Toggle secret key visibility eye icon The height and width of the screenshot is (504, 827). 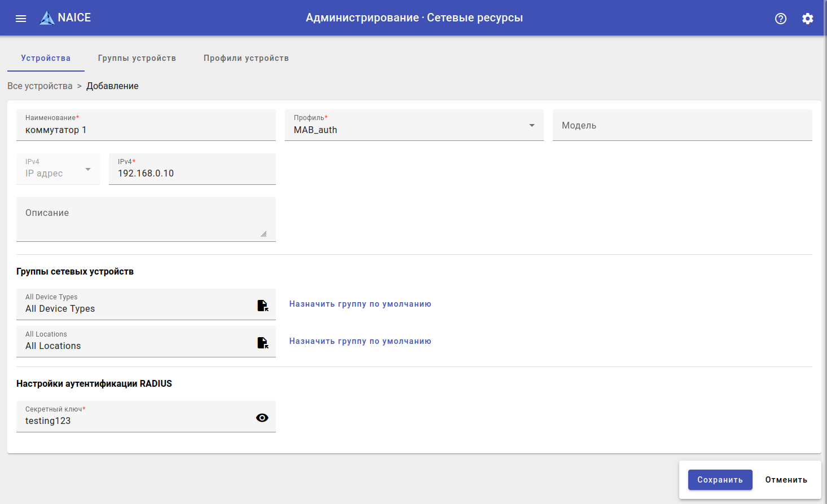pos(262,418)
